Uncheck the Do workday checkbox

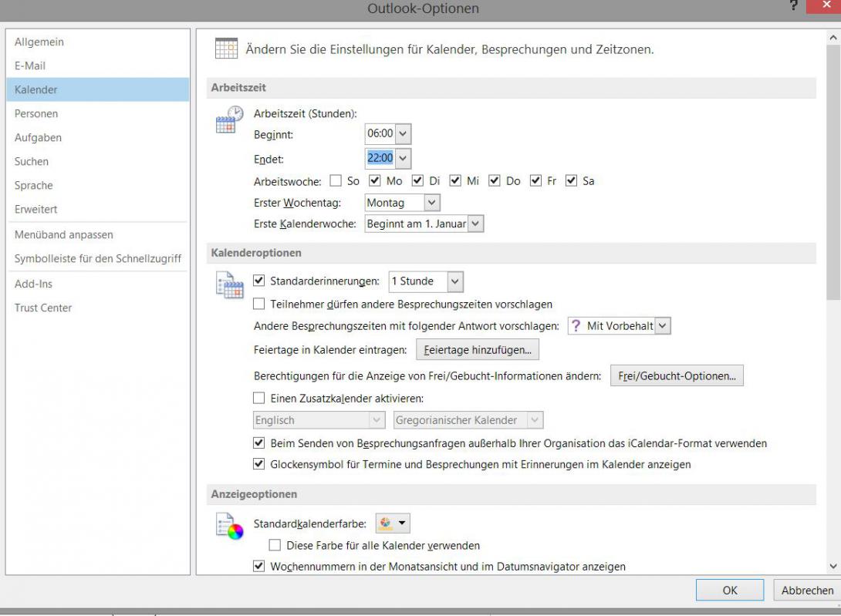pos(494,180)
